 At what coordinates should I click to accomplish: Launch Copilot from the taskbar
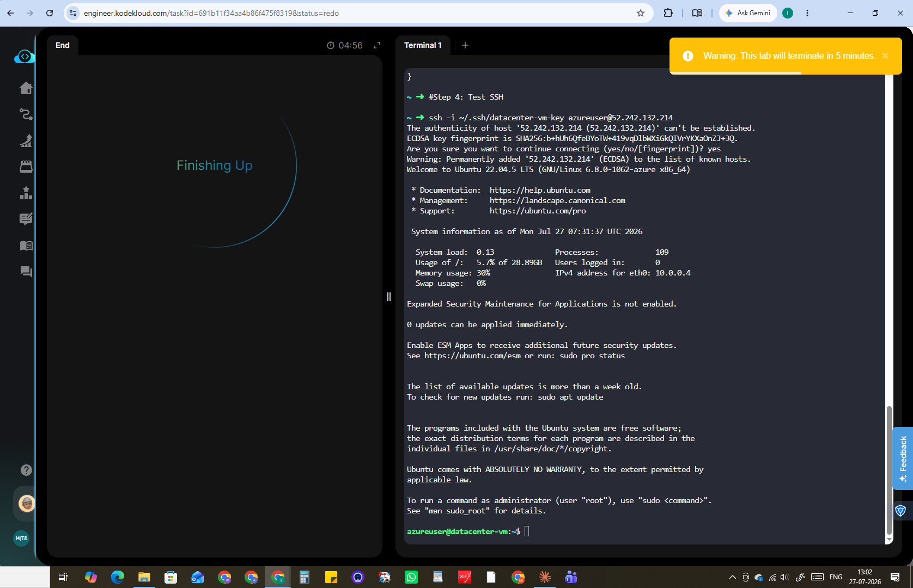click(90, 577)
